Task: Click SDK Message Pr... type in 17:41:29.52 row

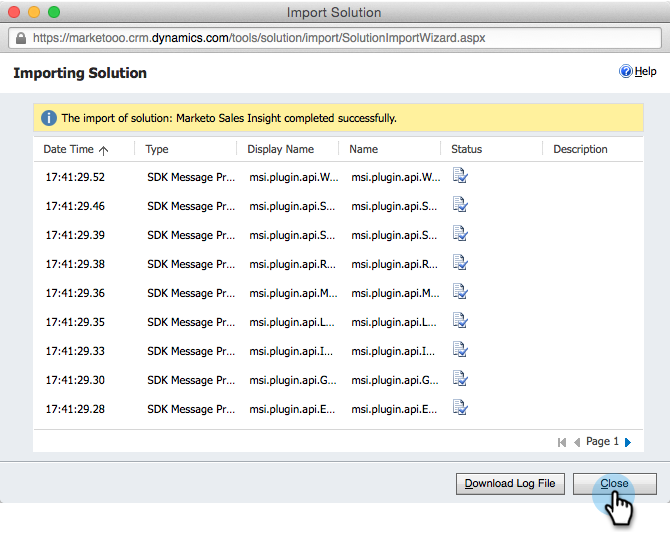Action: pos(191,177)
